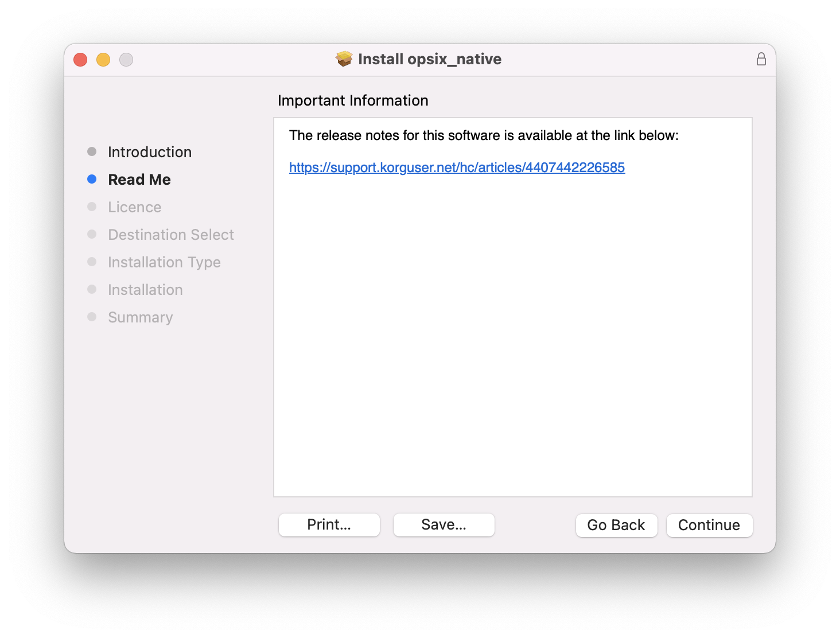This screenshot has width=840, height=638.
Task: Open the Korg release notes link
Action: [x=457, y=168]
